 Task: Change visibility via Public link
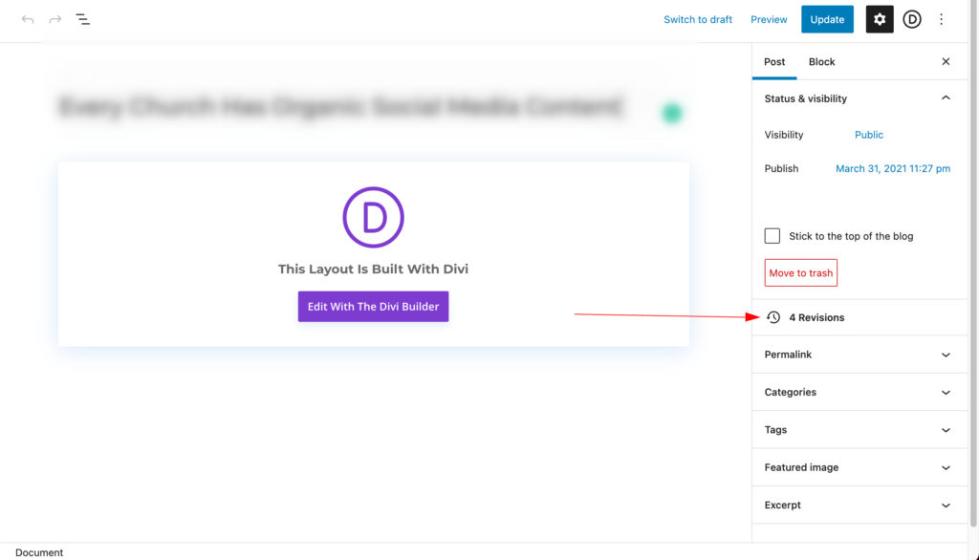[x=868, y=135]
